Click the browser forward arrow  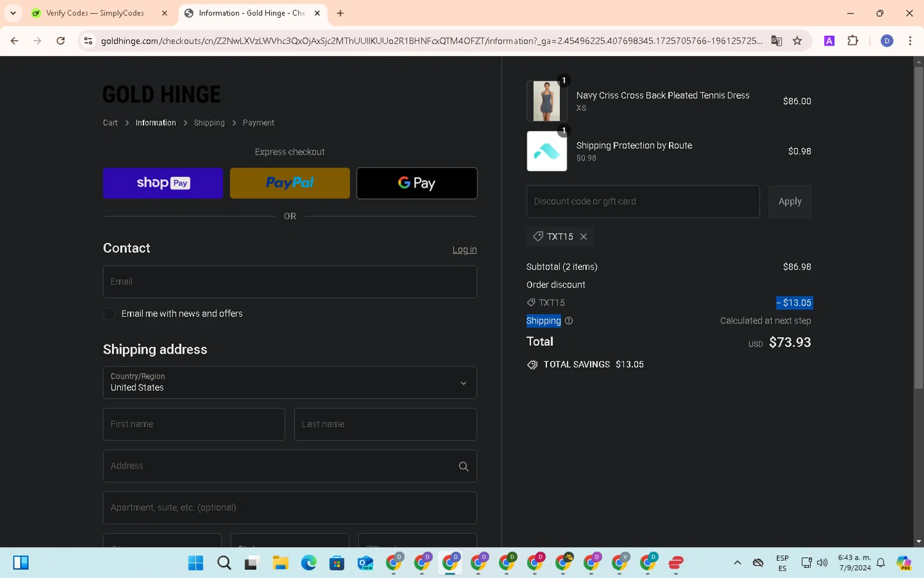[x=38, y=41]
